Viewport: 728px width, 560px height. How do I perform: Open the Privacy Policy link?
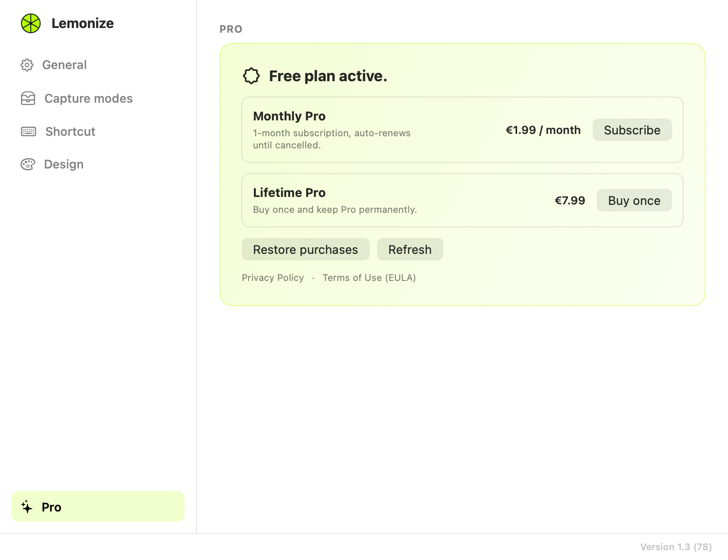click(273, 278)
